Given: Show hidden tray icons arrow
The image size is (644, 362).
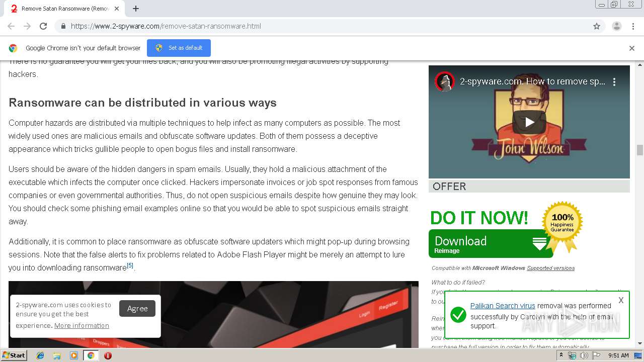Looking at the screenshot, I should point(561,355).
